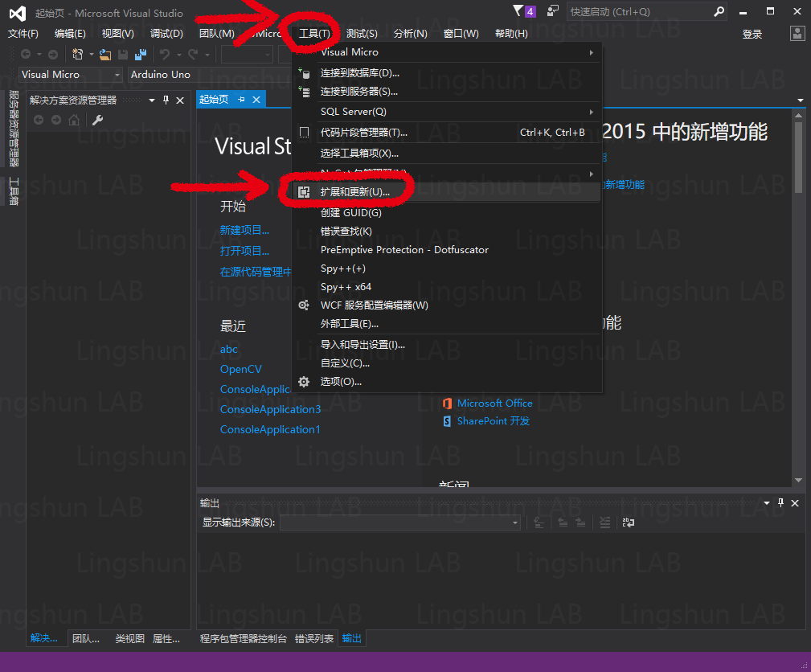Click Solution Explorer home icon

coord(74,120)
